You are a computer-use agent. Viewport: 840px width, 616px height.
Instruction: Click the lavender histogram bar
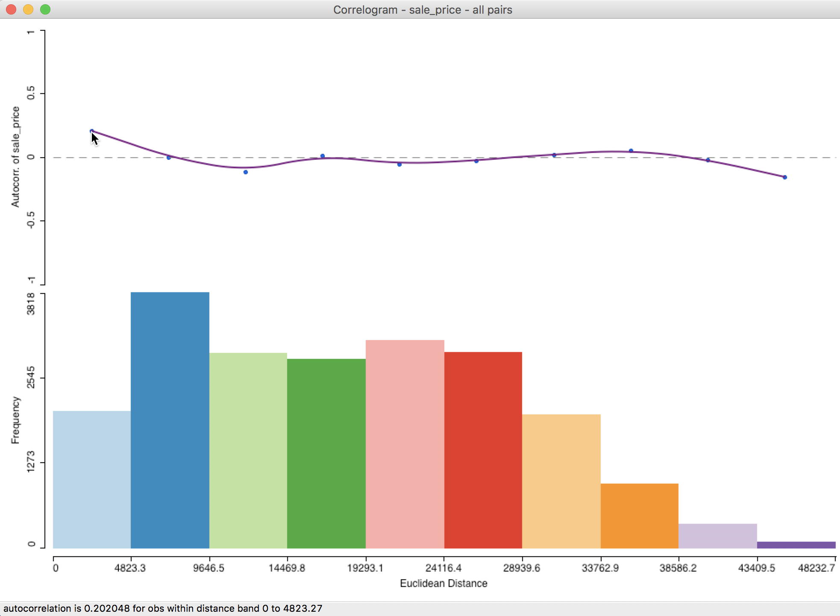(x=717, y=536)
